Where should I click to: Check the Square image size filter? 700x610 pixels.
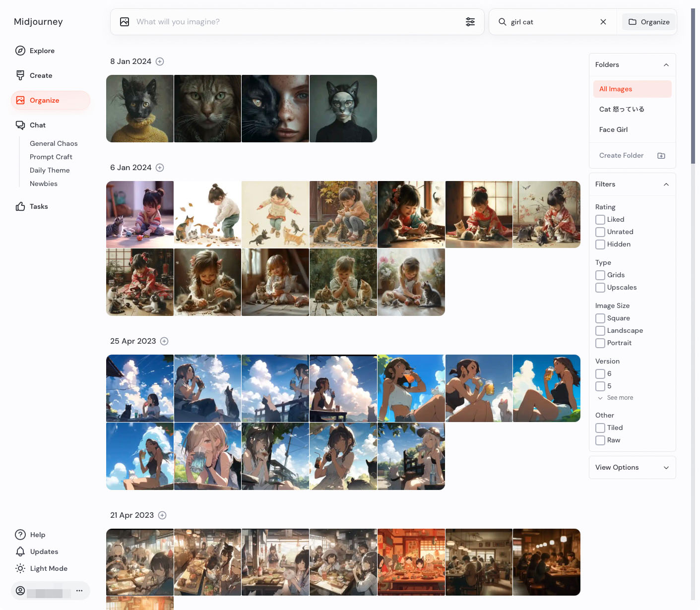coord(600,318)
